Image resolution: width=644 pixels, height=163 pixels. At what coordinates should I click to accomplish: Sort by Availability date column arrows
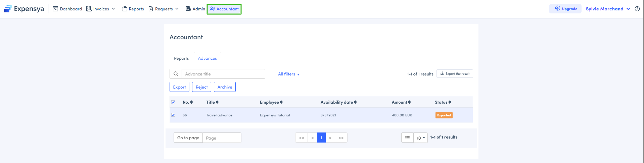tap(355, 102)
